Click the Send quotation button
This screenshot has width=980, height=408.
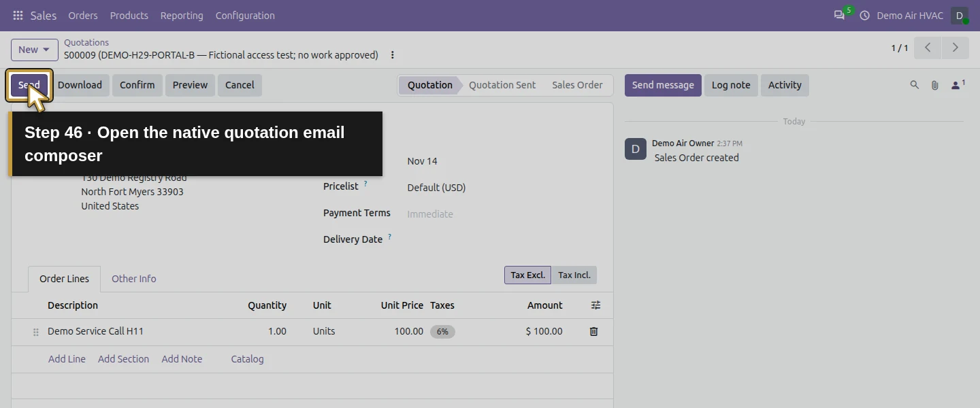29,85
